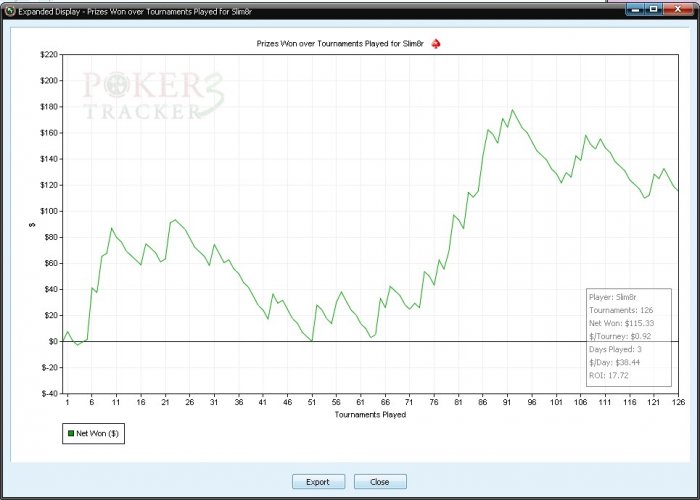Close the window using the red X
700x500 pixels.
[x=678, y=9]
